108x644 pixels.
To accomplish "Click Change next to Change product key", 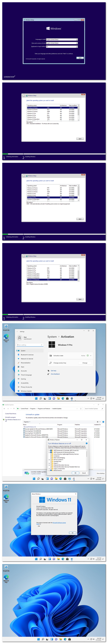I will [85, 363].
